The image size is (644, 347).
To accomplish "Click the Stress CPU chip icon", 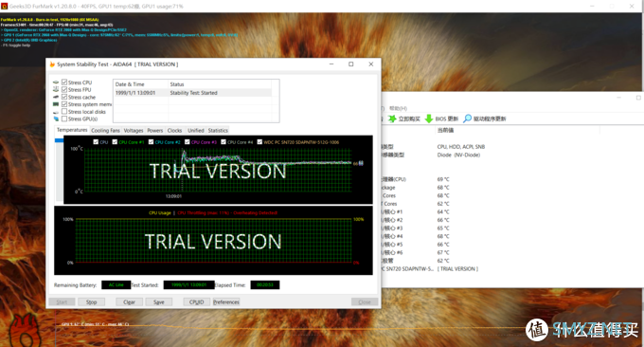I will click(56, 82).
